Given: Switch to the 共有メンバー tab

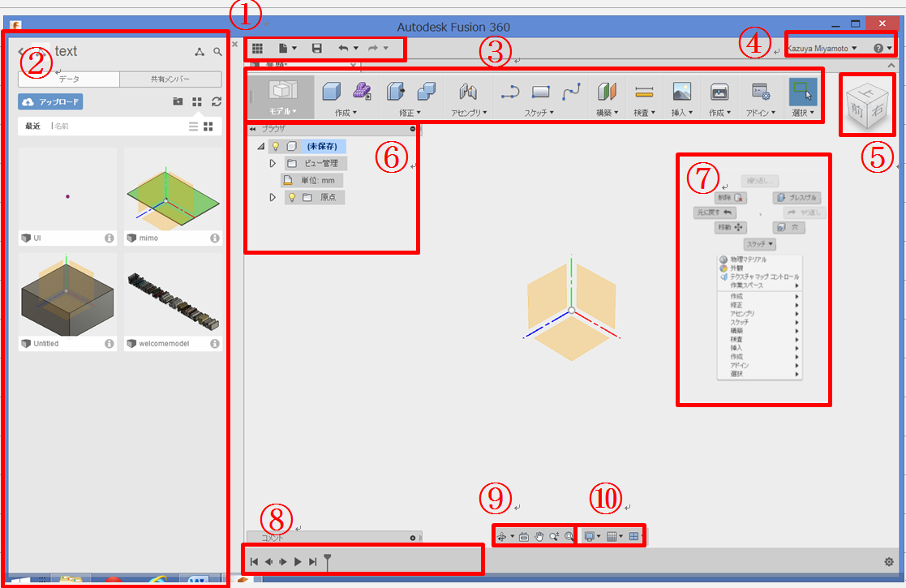Looking at the screenshot, I should pyautogui.click(x=170, y=79).
